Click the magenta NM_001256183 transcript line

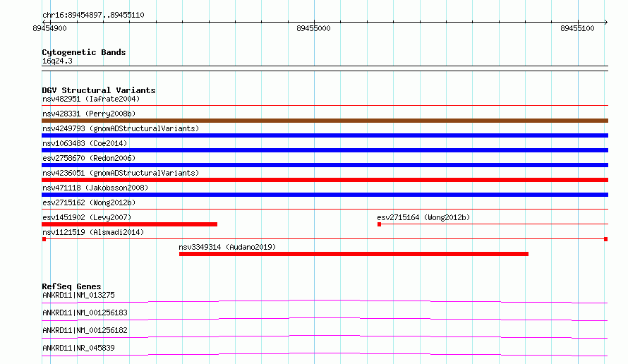[325, 319]
